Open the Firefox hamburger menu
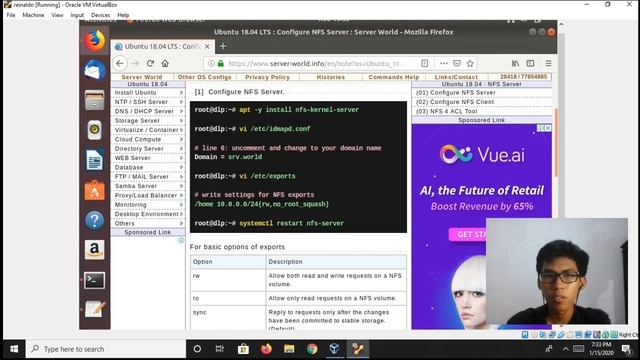Screen dimensions: 640x360 [x=548, y=63]
